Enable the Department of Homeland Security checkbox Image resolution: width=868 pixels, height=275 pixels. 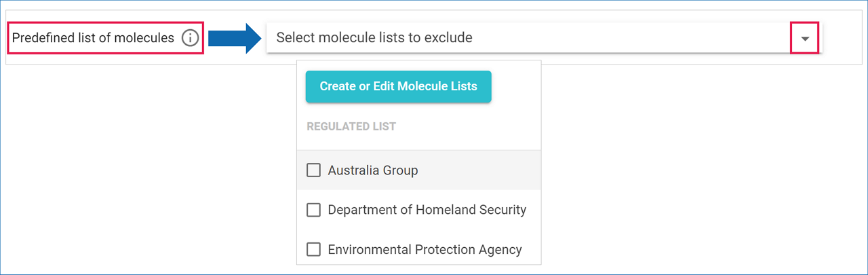pyautogui.click(x=313, y=210)
